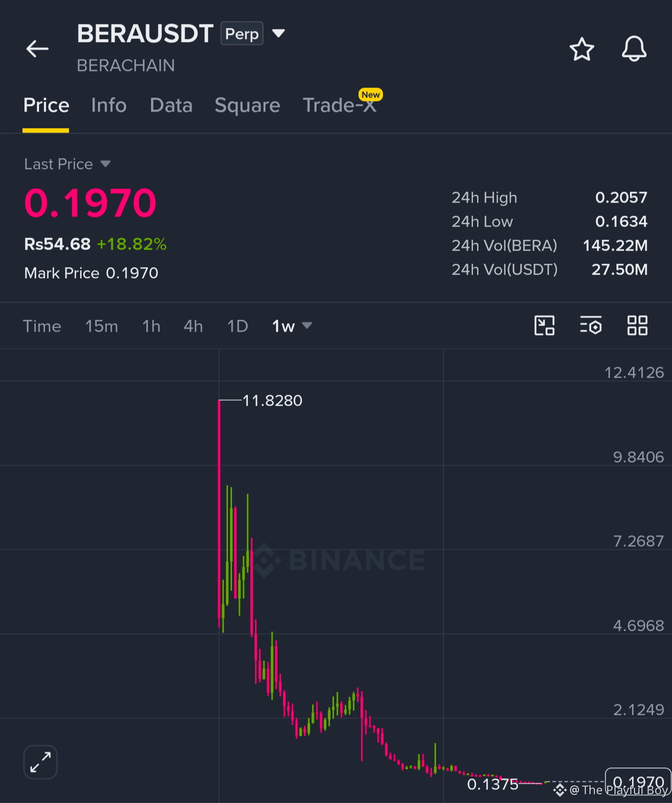Select the 1h chart interval
This screenshot has width=672, height=803.
tap(151, 326)
